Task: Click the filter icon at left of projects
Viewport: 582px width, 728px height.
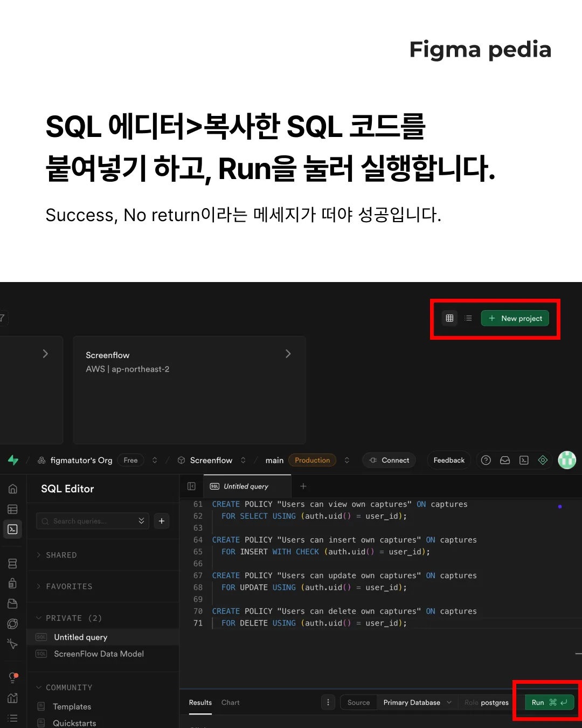Action: [x=3, y=318]
